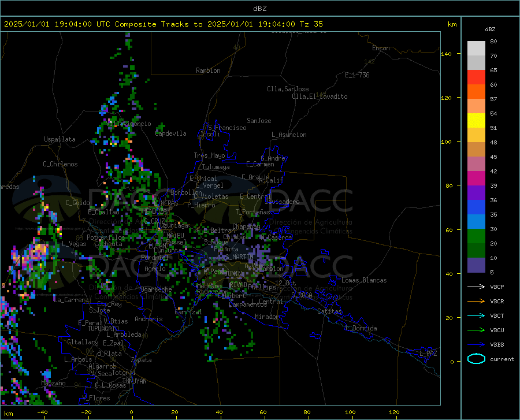Click the Zapata label on the map
520x420 pixels.
coord(142,360)
